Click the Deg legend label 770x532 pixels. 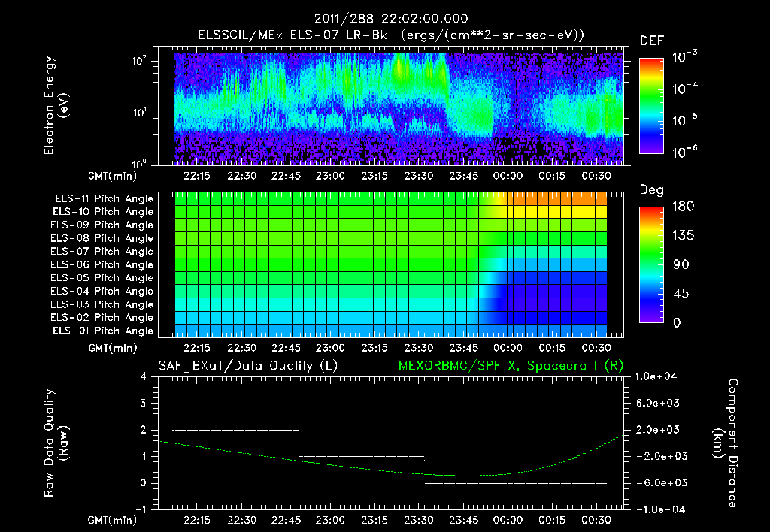652,190
